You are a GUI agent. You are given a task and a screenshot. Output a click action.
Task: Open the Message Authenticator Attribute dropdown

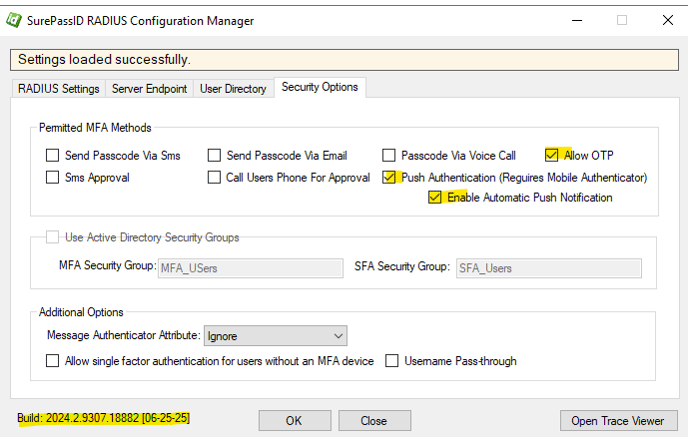[x=276, y=336]
